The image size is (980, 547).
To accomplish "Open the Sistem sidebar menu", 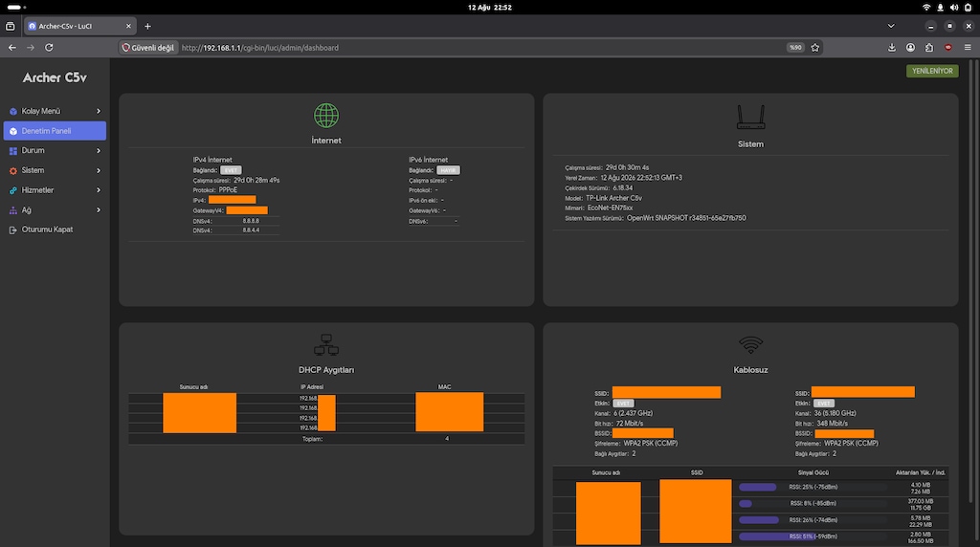I will (x=55, y=170).
